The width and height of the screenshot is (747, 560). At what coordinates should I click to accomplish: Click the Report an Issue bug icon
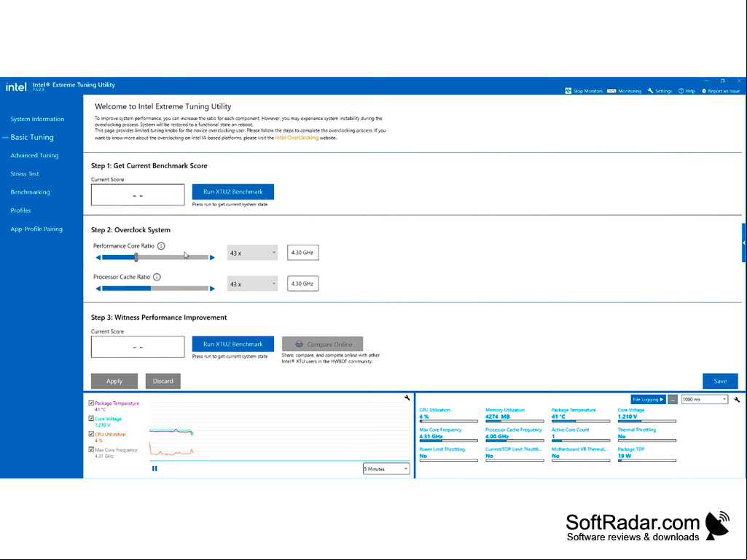tap(704, 90)
